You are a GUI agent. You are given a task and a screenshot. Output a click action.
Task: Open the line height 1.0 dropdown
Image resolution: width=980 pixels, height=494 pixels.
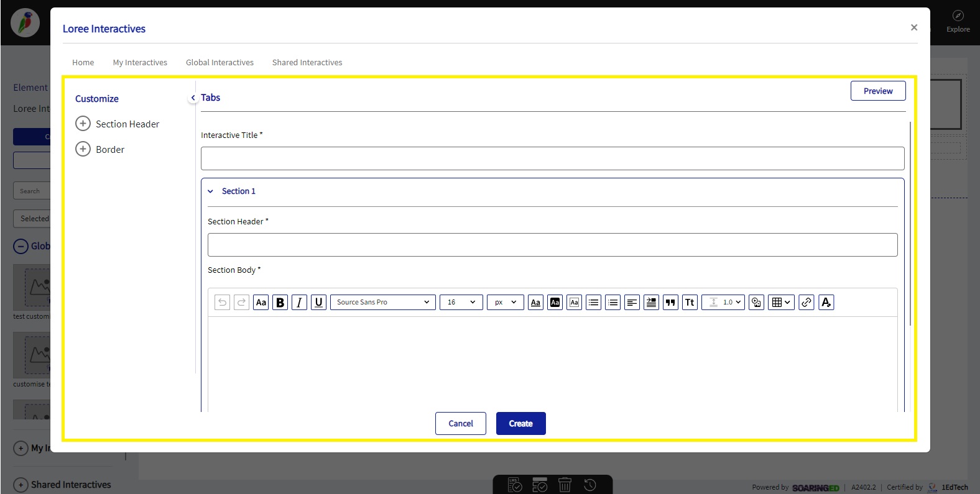tap(723, 302)
